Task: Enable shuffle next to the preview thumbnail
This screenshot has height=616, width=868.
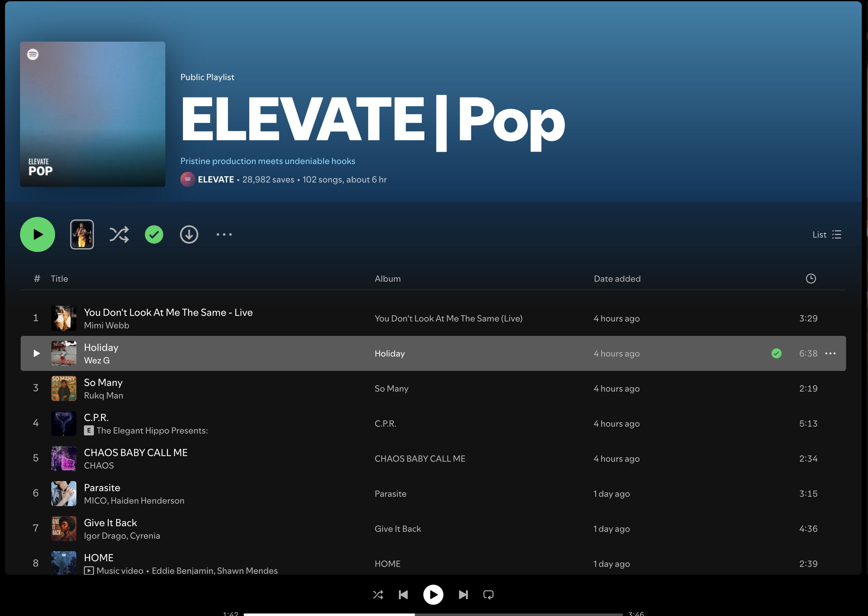Action: point(119,234)
